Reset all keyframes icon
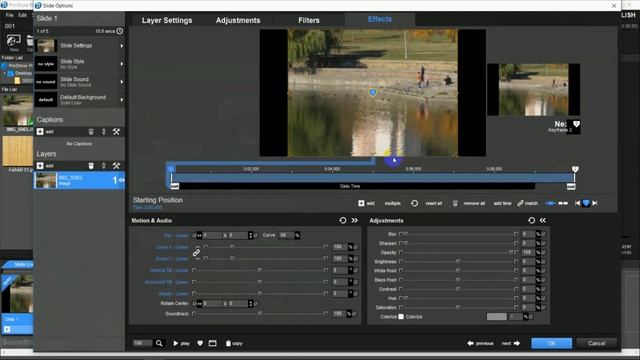 coord(414,203)
